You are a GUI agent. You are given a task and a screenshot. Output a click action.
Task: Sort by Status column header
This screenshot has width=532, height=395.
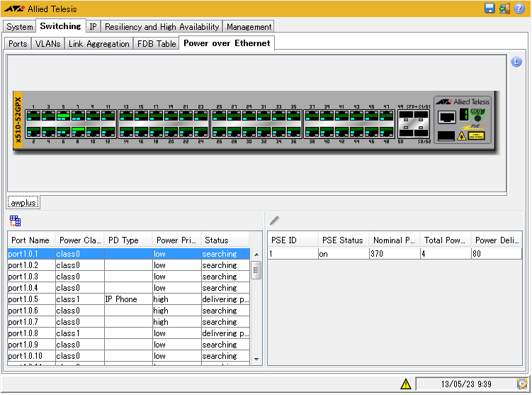click(x=225, y=240)
